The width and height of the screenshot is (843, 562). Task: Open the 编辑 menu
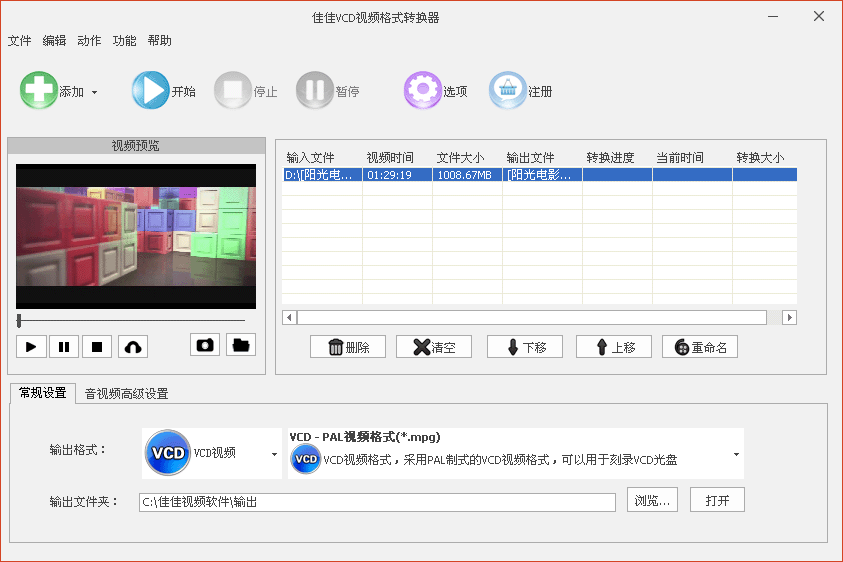(54, 41)
